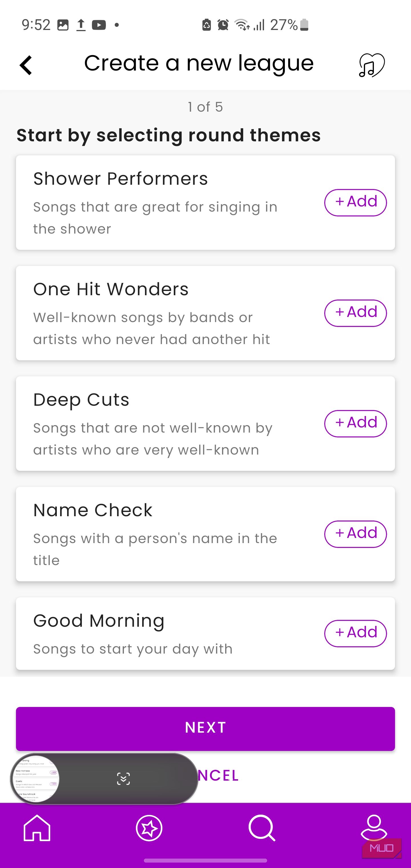Open the screenshot preview thumbnail
This screenshot has width=411, height=868.
36,779
